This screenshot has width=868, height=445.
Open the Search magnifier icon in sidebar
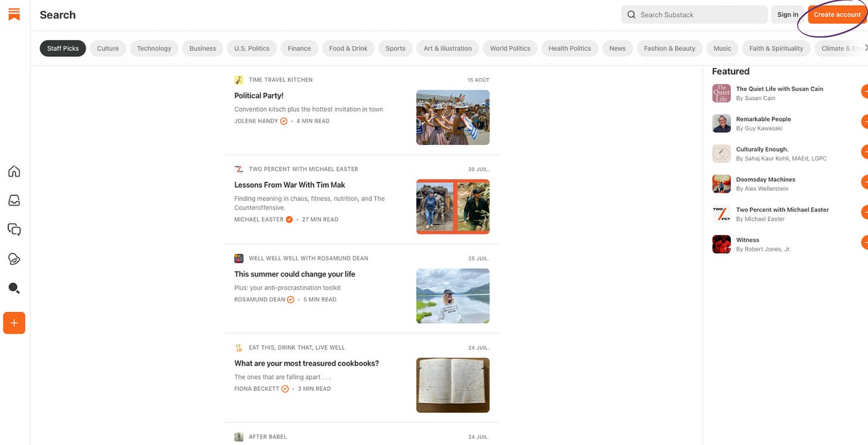tap(14, 288)
